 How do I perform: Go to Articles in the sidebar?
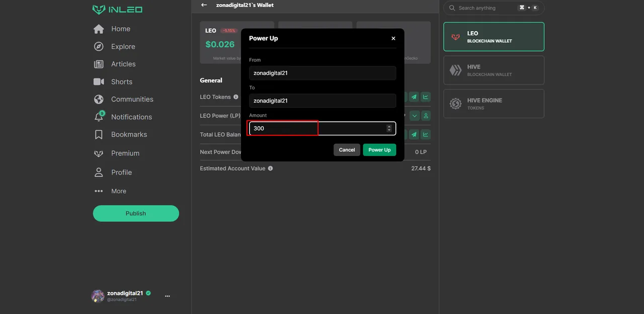(x=123, y=64)
